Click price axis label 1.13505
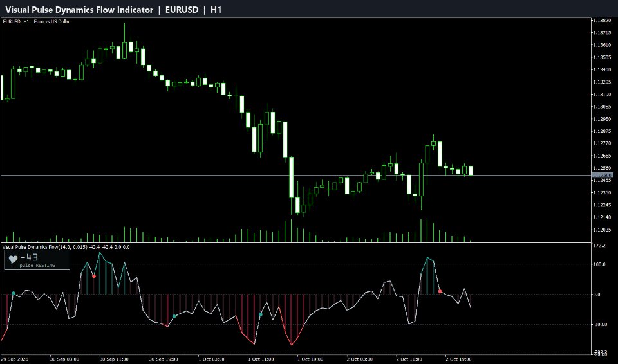Image resolution: width=618 pixels, height=364 pixels. pos(602,57)
